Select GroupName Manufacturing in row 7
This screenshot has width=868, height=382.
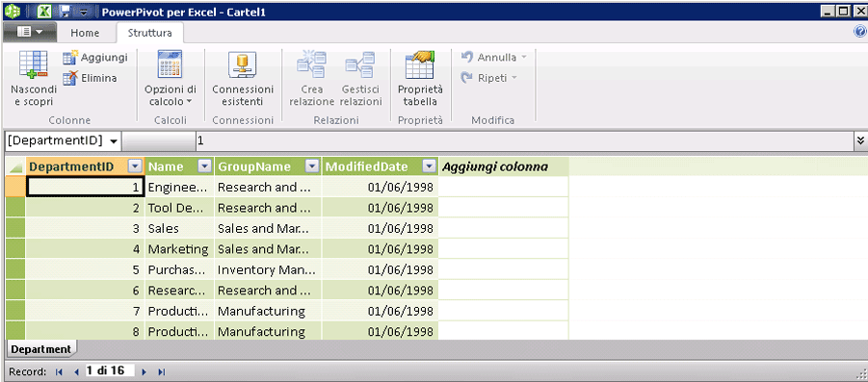(268, 311)
